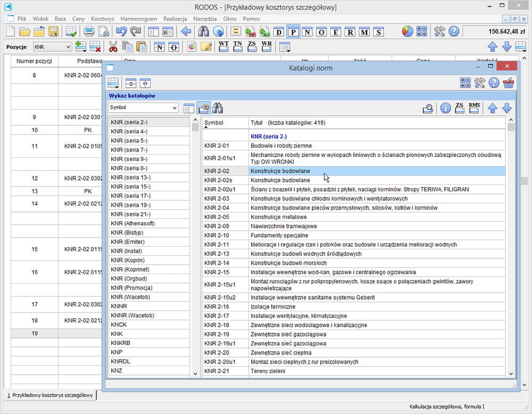Screen dimensions: 532x414
Task: Click the undo arrow icon
Action: [121, 31]
